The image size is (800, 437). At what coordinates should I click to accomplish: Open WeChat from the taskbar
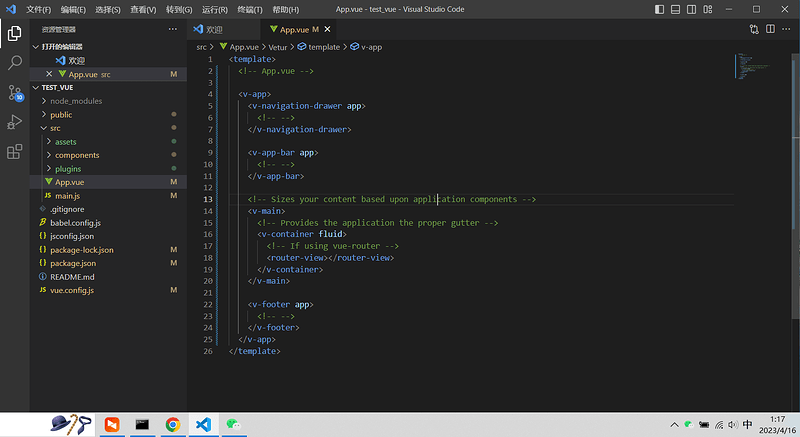pos(233,424)
